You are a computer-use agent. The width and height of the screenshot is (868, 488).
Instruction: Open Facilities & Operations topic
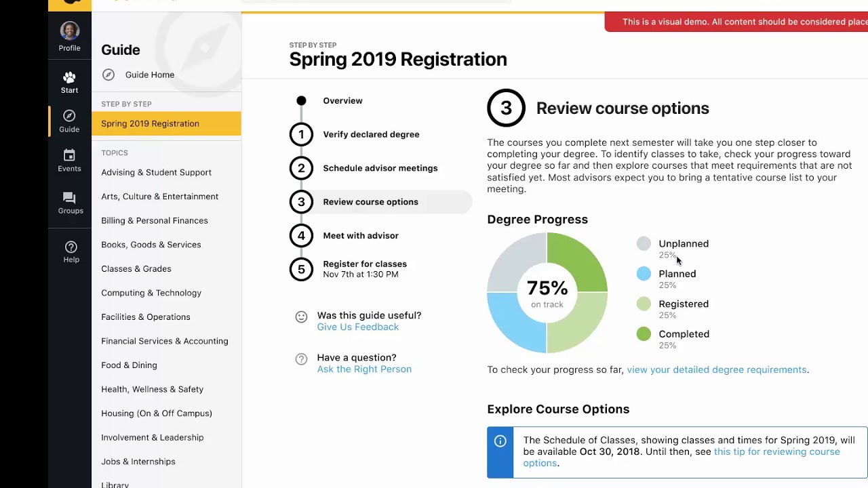(146, 317)
